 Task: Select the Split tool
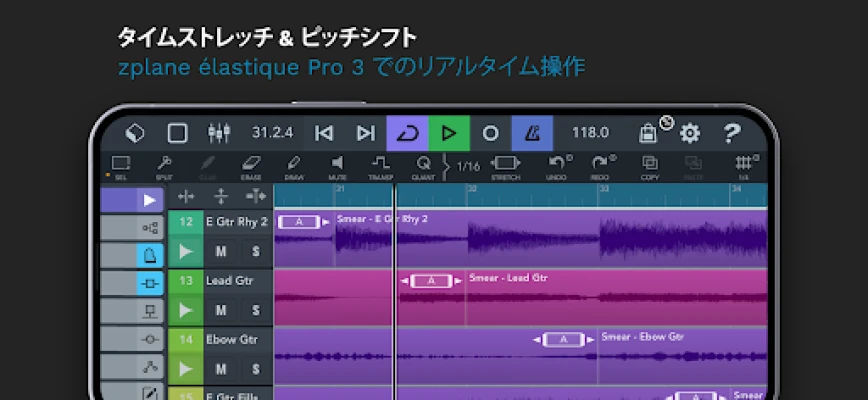tap(164, 164)
